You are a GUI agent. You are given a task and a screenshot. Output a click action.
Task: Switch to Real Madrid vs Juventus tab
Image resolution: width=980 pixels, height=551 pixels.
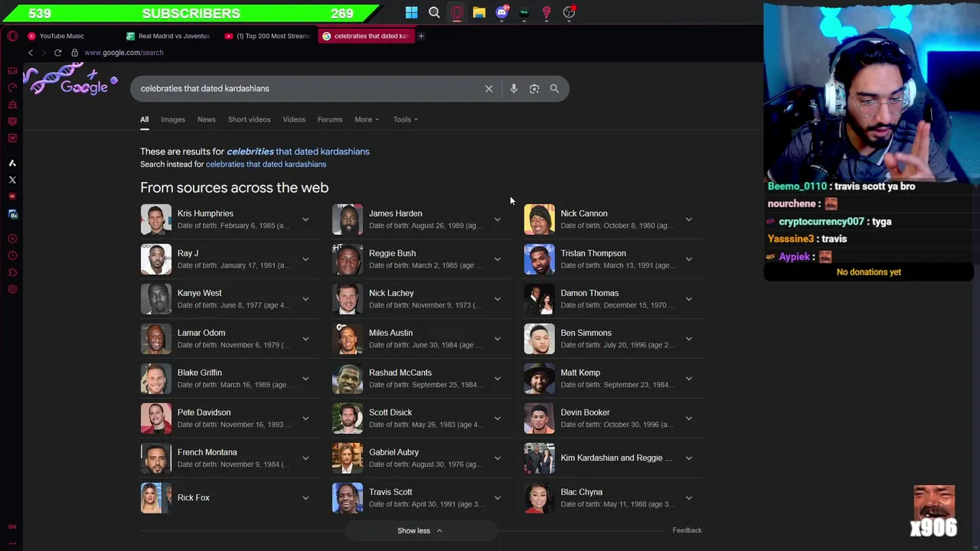point(168,36)
